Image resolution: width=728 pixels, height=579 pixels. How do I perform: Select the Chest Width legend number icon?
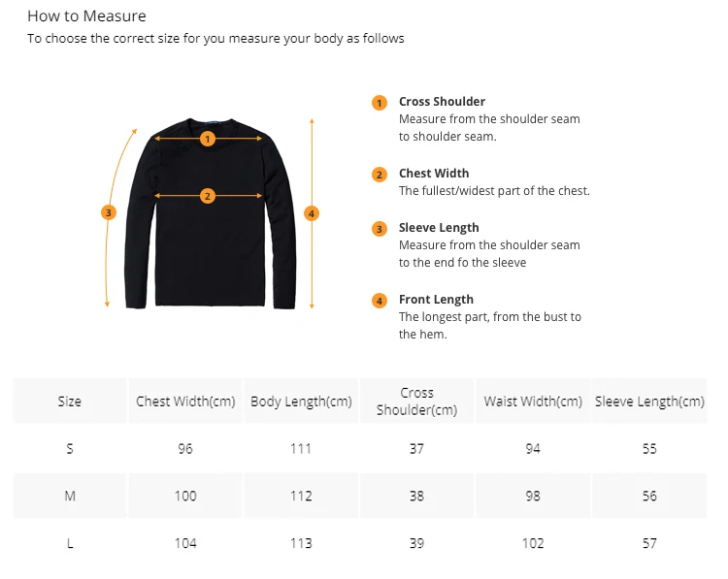[380, 175]
